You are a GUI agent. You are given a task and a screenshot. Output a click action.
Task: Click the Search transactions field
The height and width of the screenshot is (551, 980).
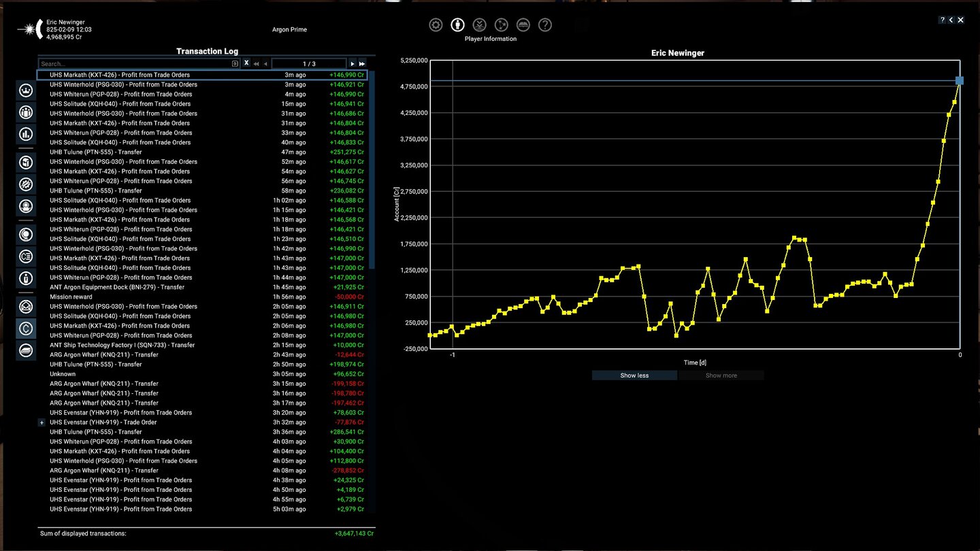coord(139,63)
